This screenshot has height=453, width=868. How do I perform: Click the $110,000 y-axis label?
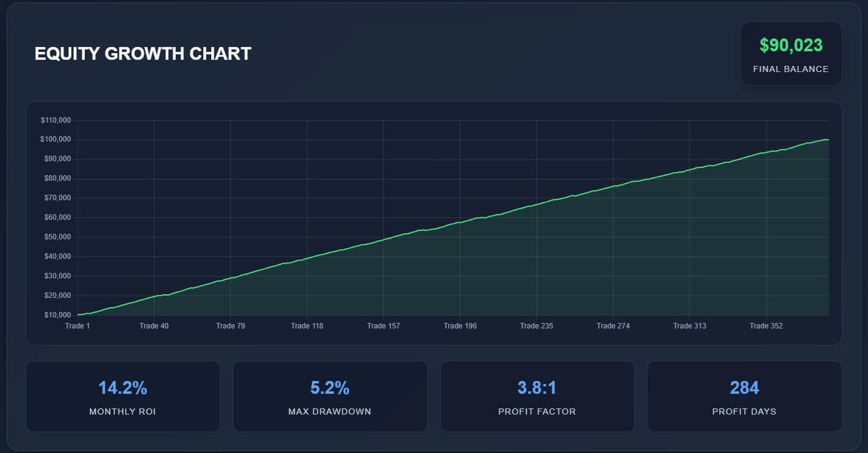pos(55,121)
